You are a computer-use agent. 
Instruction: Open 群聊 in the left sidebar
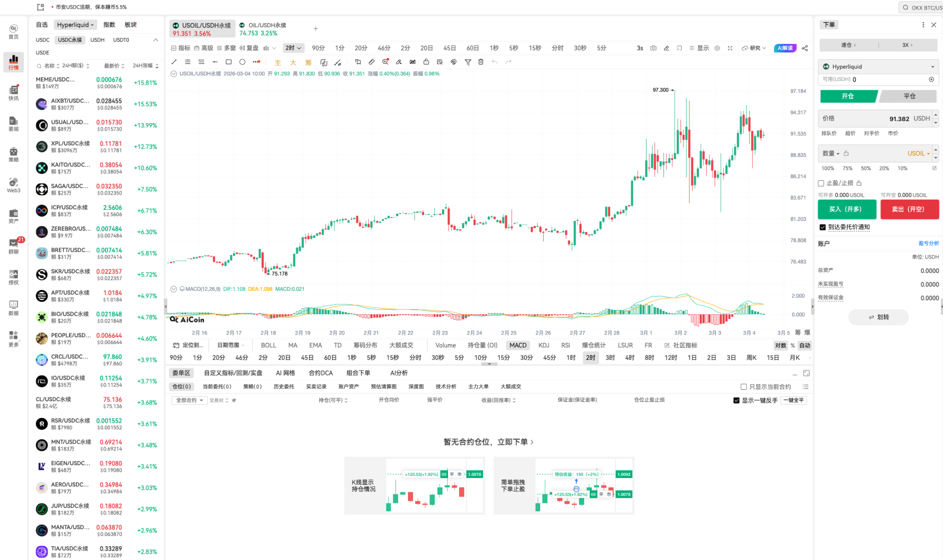[13, 246]
